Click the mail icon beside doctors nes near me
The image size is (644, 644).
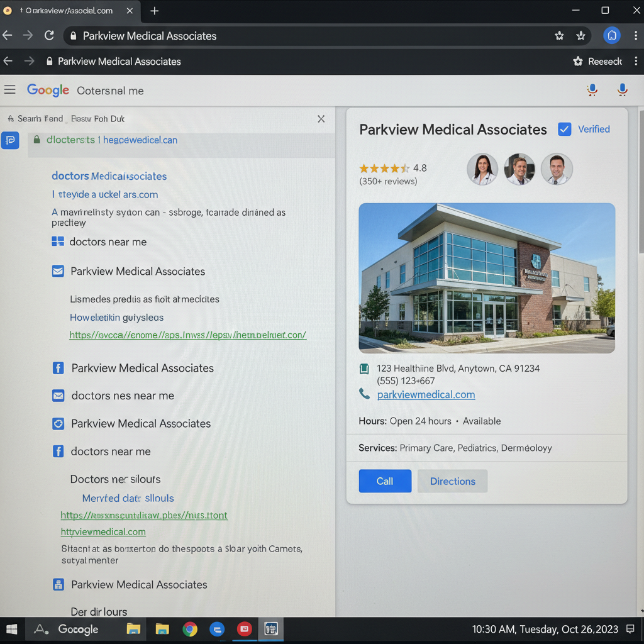point(58,396)
